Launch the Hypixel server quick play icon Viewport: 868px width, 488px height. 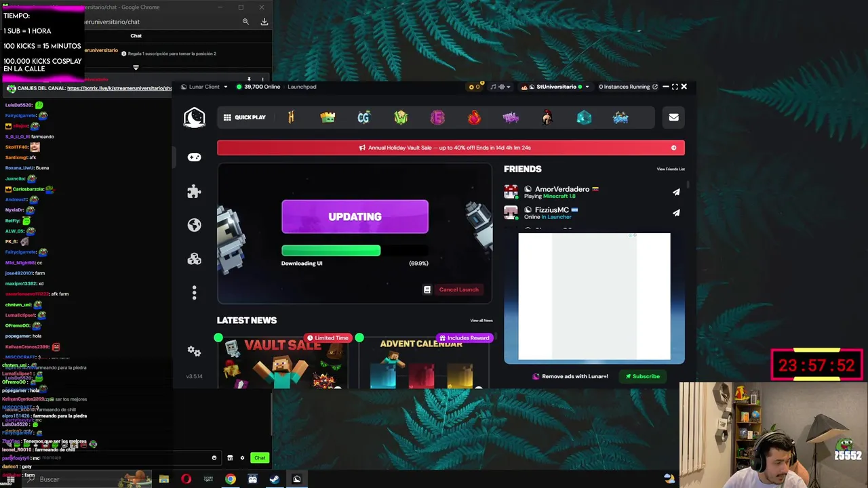[x=291, y=117]
